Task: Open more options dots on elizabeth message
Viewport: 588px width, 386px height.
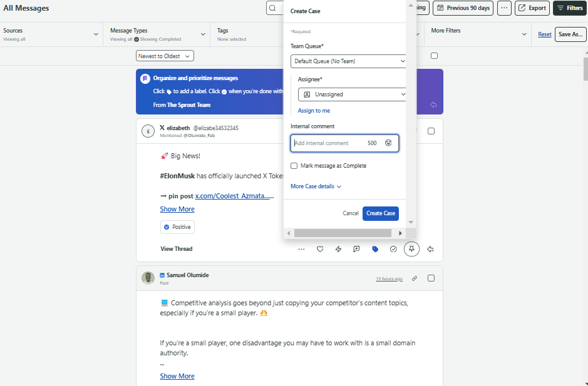Action: [x=301, y=249]
